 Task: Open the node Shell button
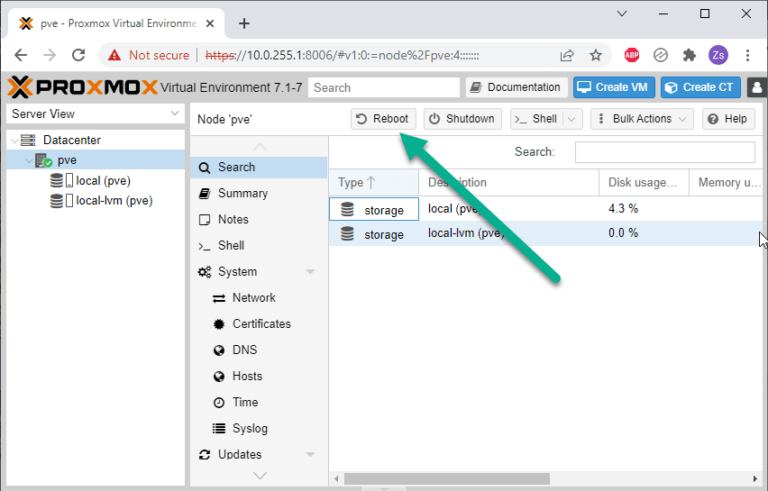click(x=537, y=119)
